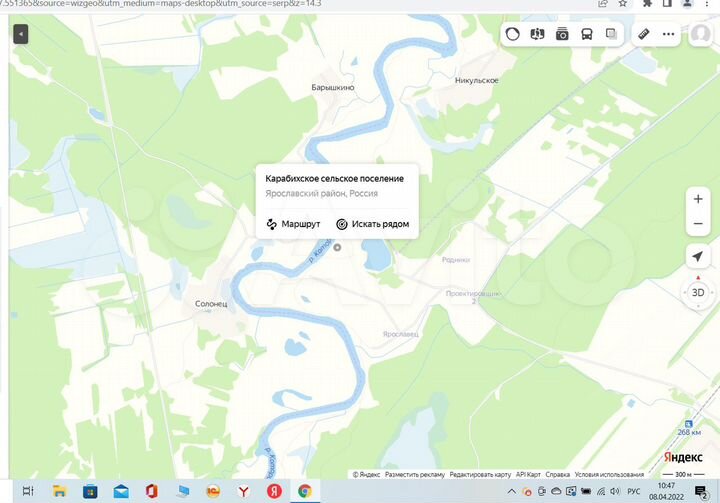
Task: Select the Барышкино village label on the map
Action: pyautogui.click(x=332, y=87)
